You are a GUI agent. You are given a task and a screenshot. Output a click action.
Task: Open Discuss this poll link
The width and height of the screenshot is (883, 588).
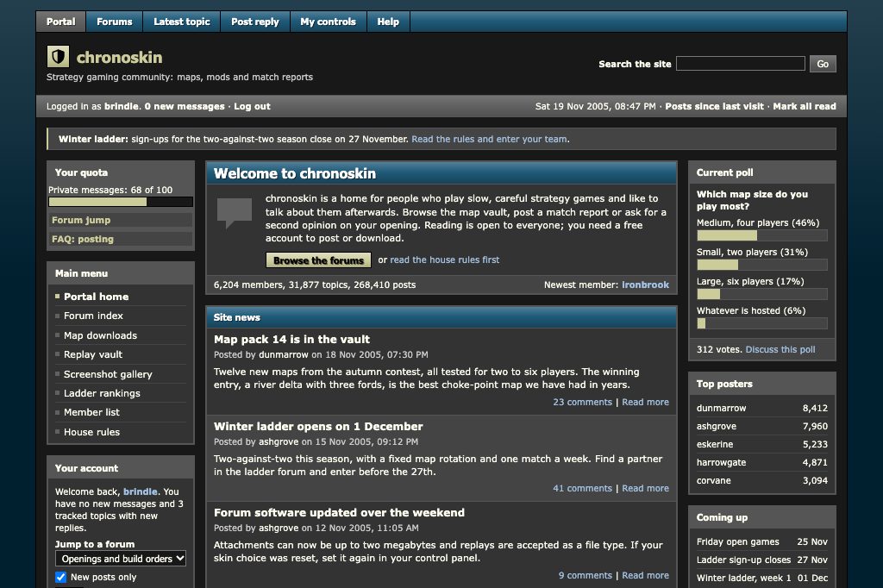(780, 350)
